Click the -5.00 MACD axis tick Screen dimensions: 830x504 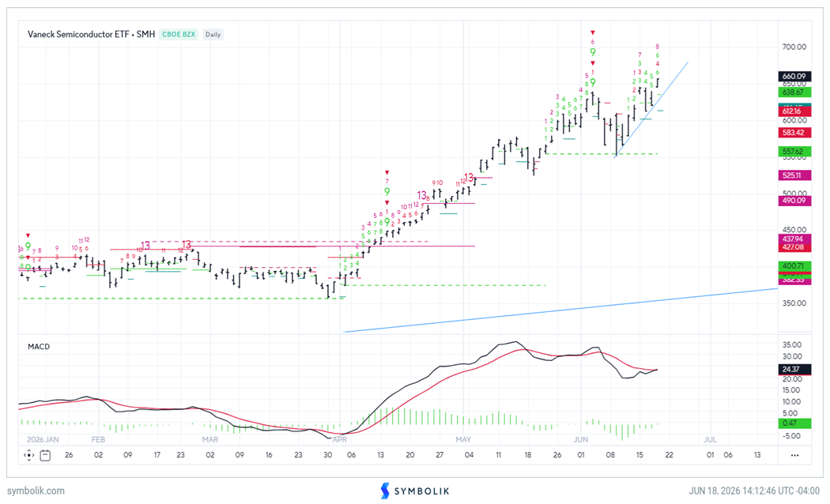[x=792, y=436]
